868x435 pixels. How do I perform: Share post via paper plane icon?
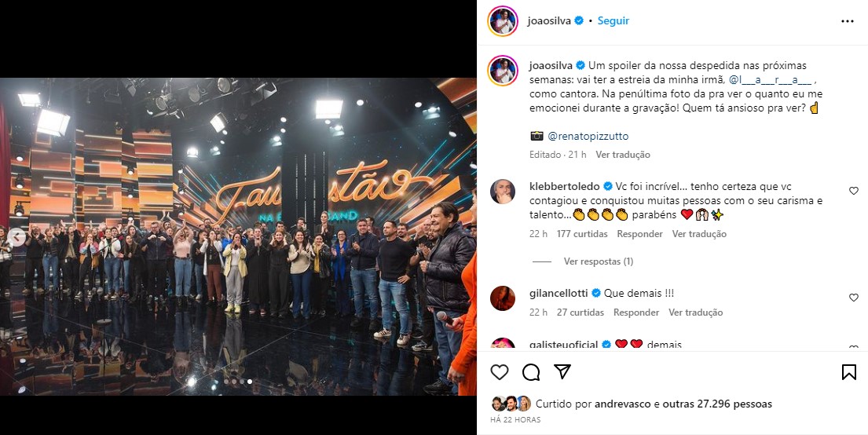tap(562, 371)
